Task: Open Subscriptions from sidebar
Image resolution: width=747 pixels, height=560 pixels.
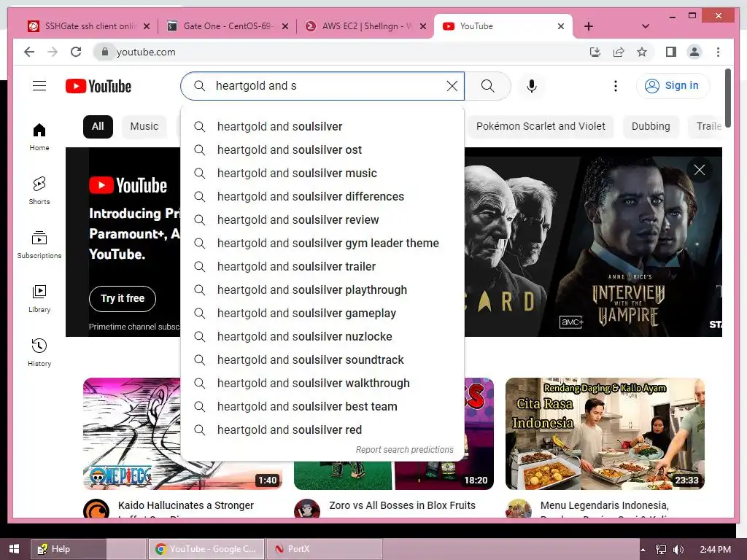Action: pos(39,245)
